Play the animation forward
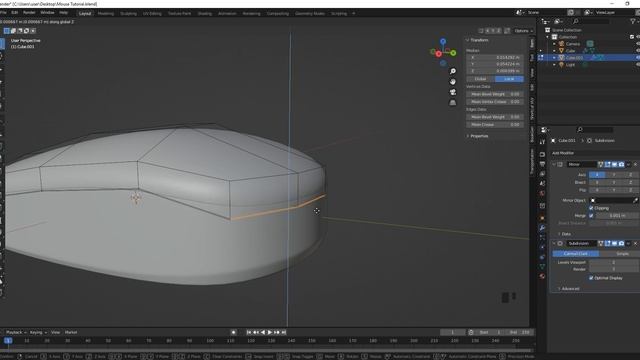640x360 pixels. tap(270, 333)
